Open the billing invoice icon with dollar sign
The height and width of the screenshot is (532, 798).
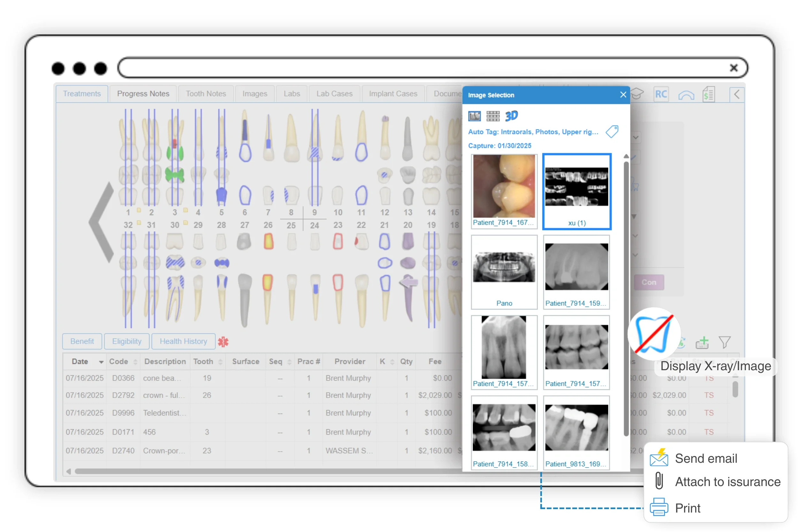pos(708,94)
